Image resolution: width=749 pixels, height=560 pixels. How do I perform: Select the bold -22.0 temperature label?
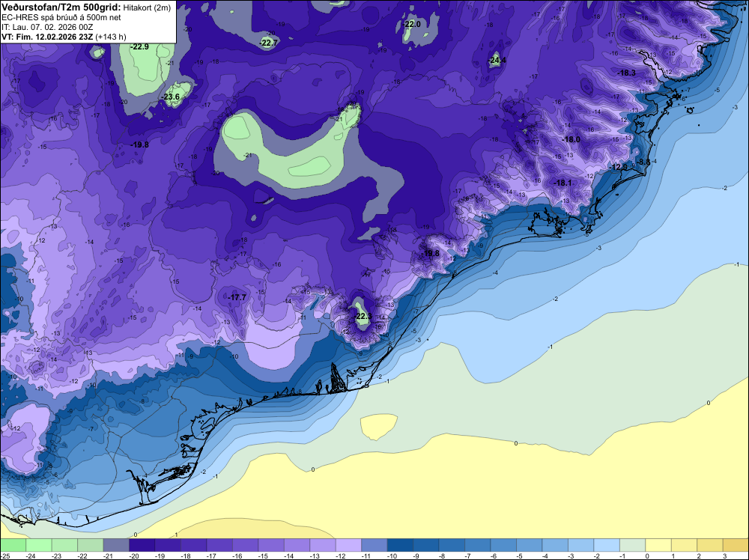click(411, 24)
